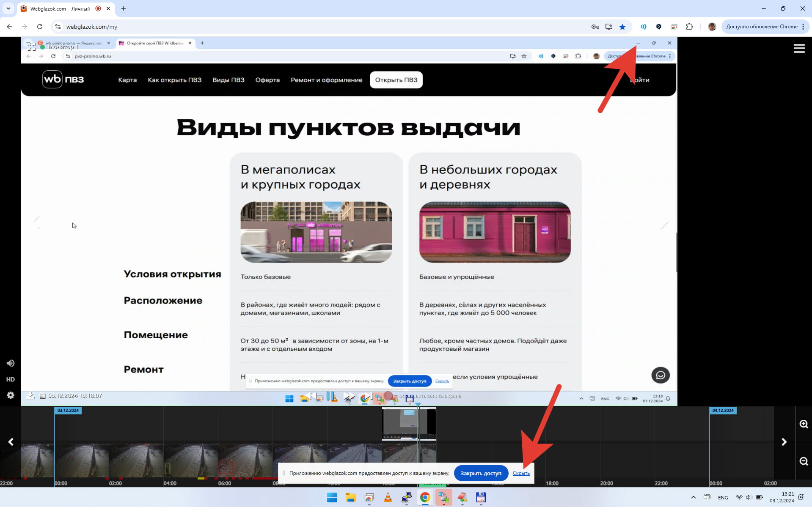Click the 'Скрыть' link in the notification
The width and height of the screenshot is (812, 507).
(521, 473)
